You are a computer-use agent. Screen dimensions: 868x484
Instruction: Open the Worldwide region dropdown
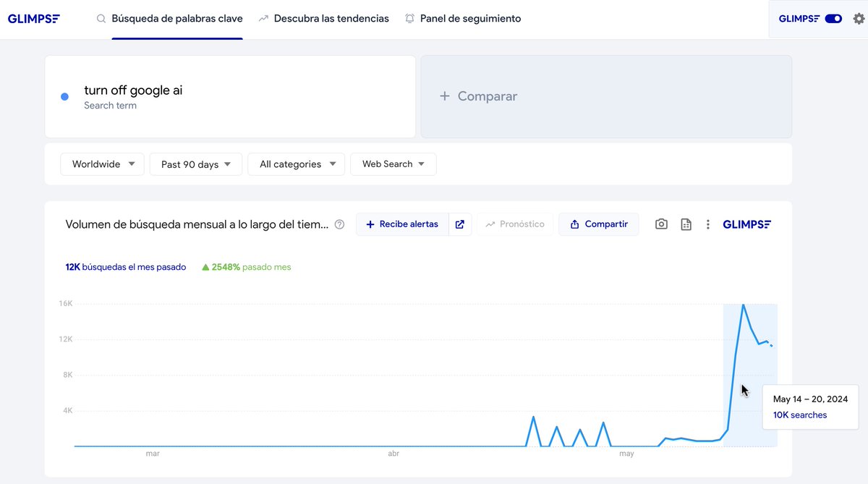tap(102, 164)
